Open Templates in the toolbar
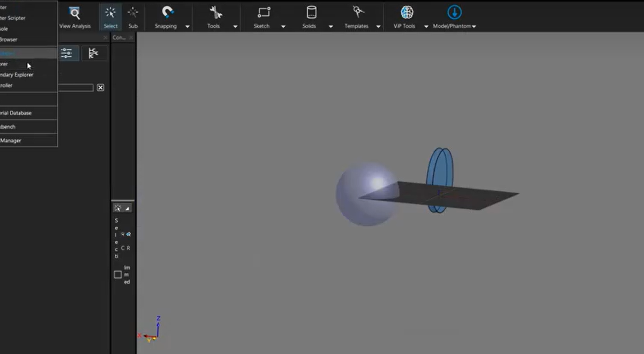644x354 pixels. pyautogui.click(x=357, y=13)
